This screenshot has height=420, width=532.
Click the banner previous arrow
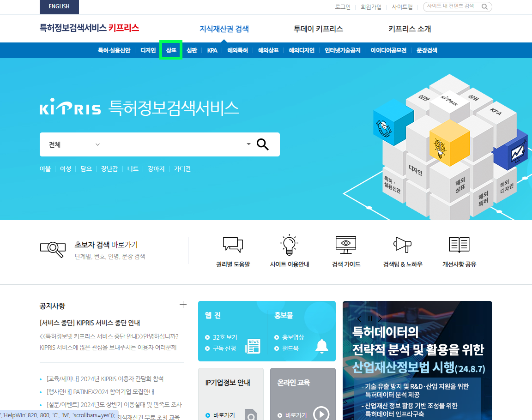359,318
